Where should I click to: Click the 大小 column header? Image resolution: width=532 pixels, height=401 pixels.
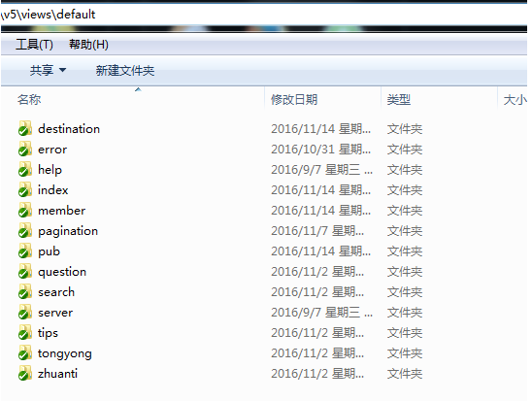(x=515, y=99)
